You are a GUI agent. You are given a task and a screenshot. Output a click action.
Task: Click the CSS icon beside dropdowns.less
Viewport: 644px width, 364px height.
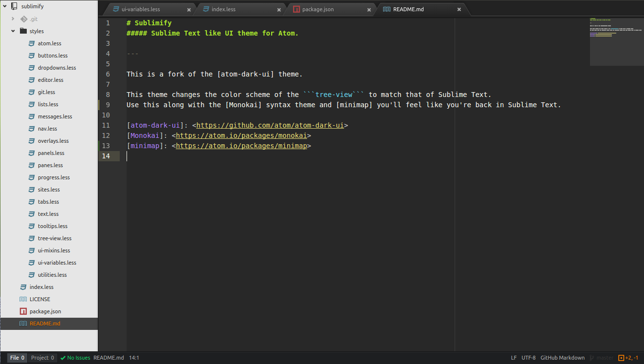31,68
